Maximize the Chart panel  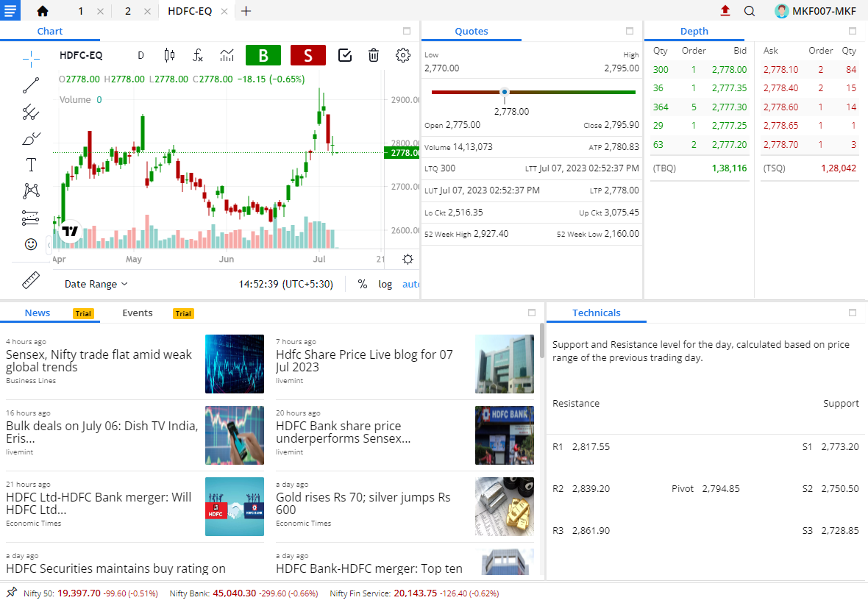point(407,31)
